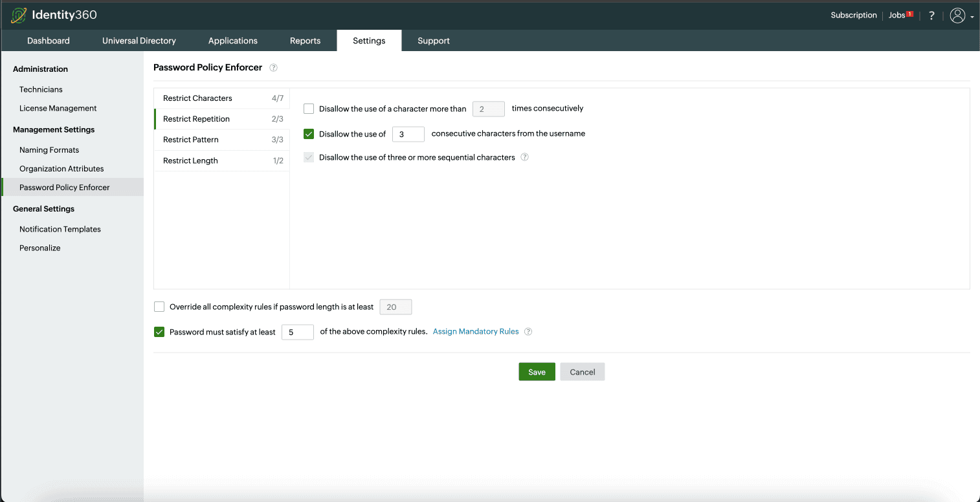Open the help question mark icon in header
Screen dimensions: 980x502
coord(931,16)
